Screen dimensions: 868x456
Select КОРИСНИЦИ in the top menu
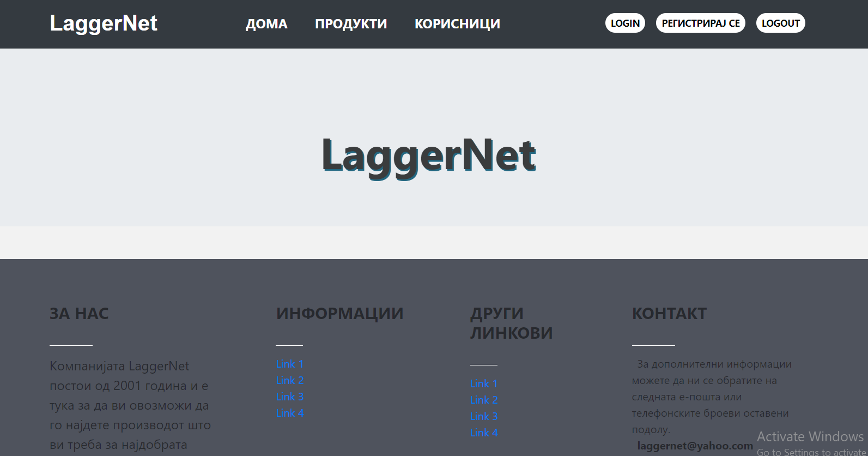pos(457,24)
